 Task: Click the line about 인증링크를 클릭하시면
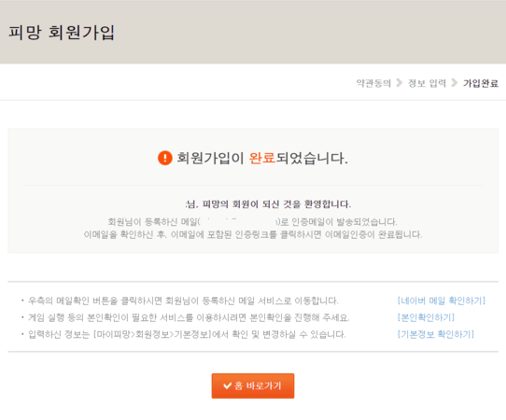[x=253, y=234]
